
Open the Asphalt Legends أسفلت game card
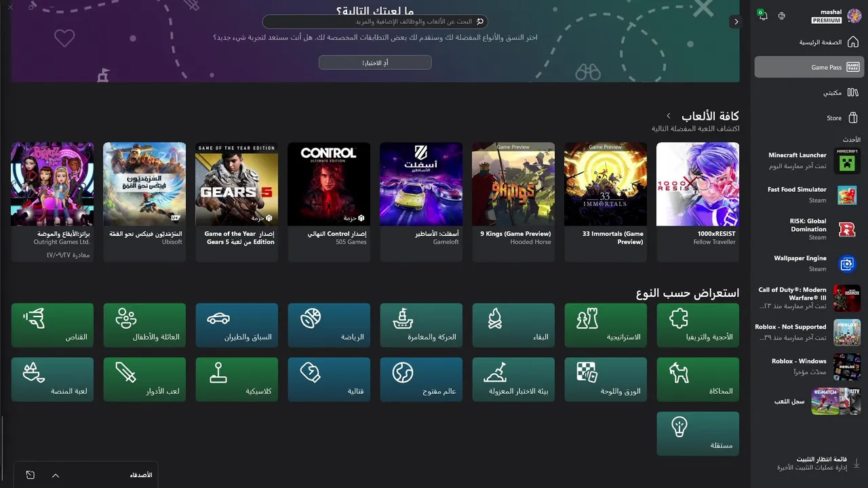pos(421,201)
